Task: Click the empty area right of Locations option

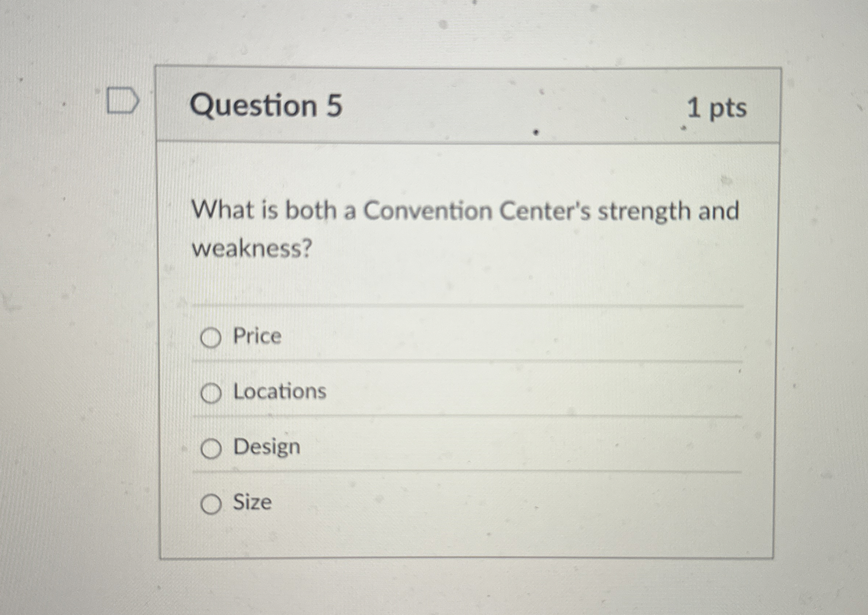Action: click(x=531, y=392)
